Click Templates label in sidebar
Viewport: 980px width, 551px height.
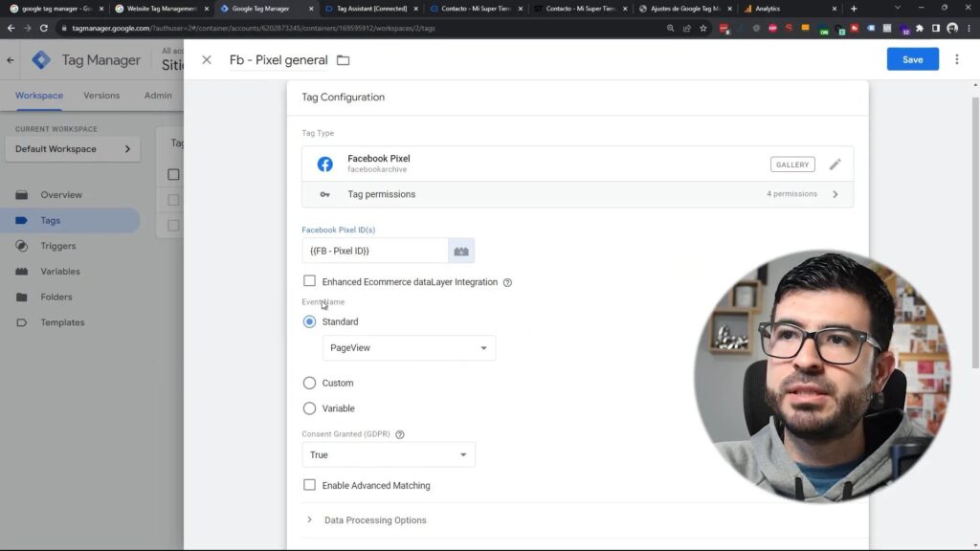62,323
